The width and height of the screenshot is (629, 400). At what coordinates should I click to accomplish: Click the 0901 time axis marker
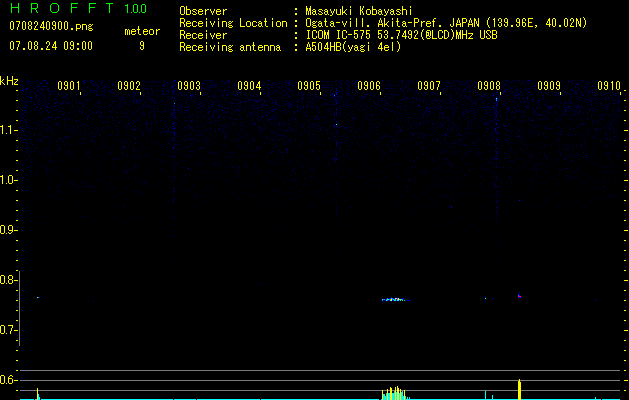tap(69, 86)
